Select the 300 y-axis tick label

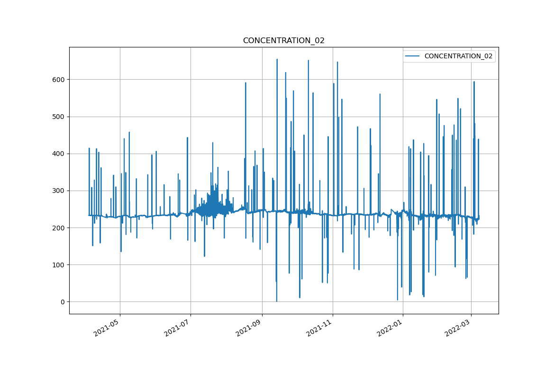coord(58,191)
